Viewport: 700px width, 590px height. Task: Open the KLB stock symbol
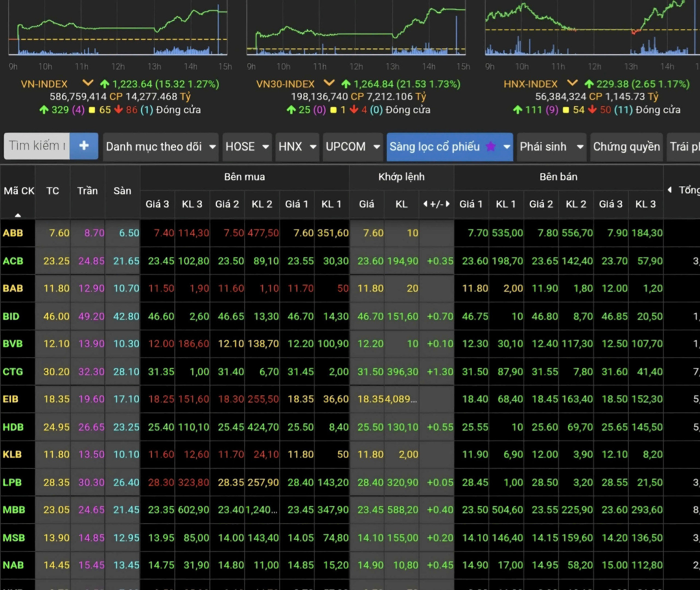pyautogui.click(x=12, y=454)
